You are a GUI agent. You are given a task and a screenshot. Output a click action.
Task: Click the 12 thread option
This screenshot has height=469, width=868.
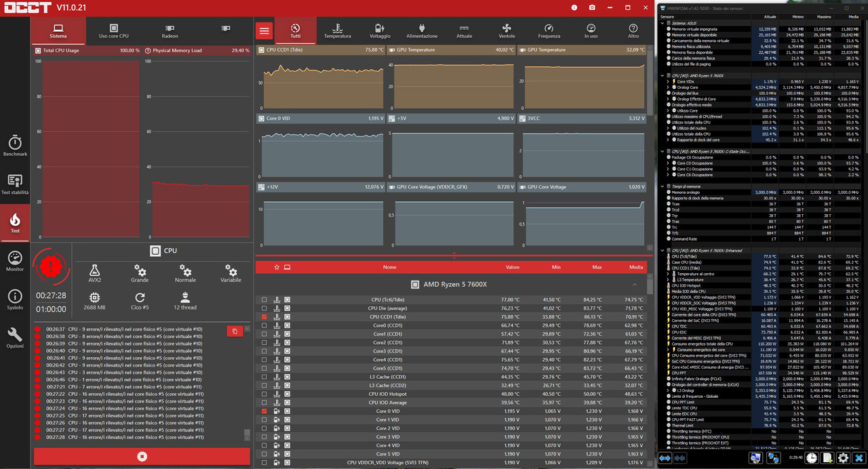tap(185, 301)
